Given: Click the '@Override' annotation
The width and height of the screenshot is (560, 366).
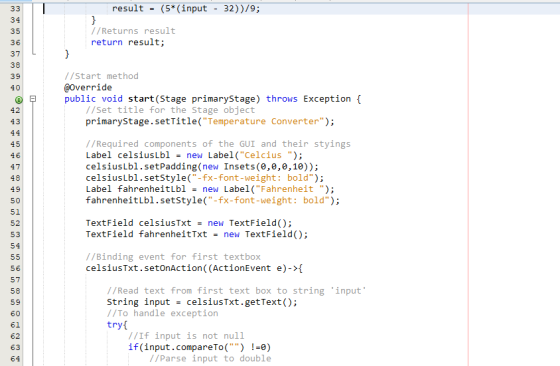Looking at the screenshot, I should (88, 87).
